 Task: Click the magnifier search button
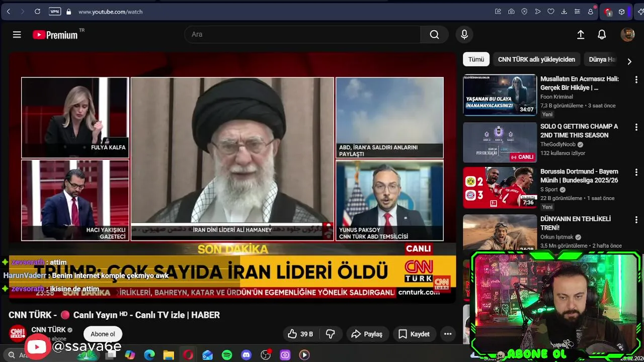[434, 34]
